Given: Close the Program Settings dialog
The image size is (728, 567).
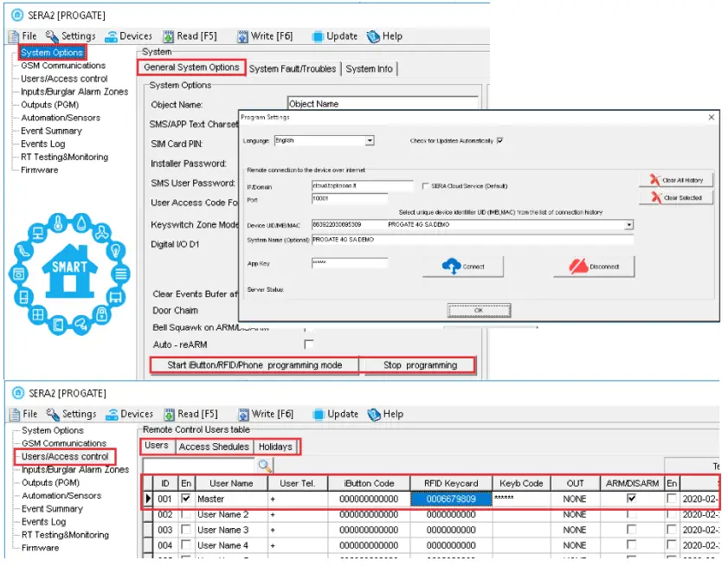Looking at the screenshot, I should pyautogui.click(x=712, y=118).
